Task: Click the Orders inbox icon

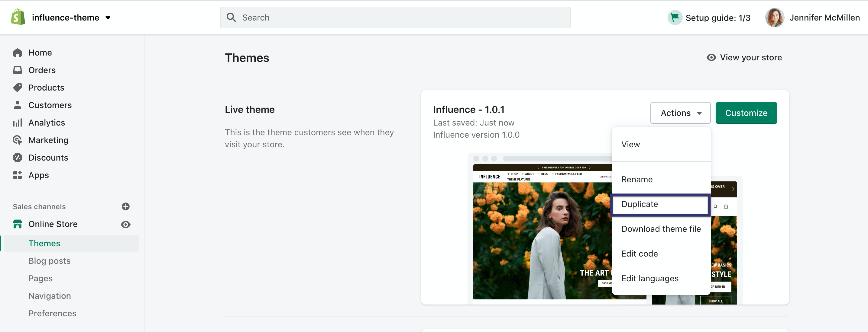Action: pos(18,70)
